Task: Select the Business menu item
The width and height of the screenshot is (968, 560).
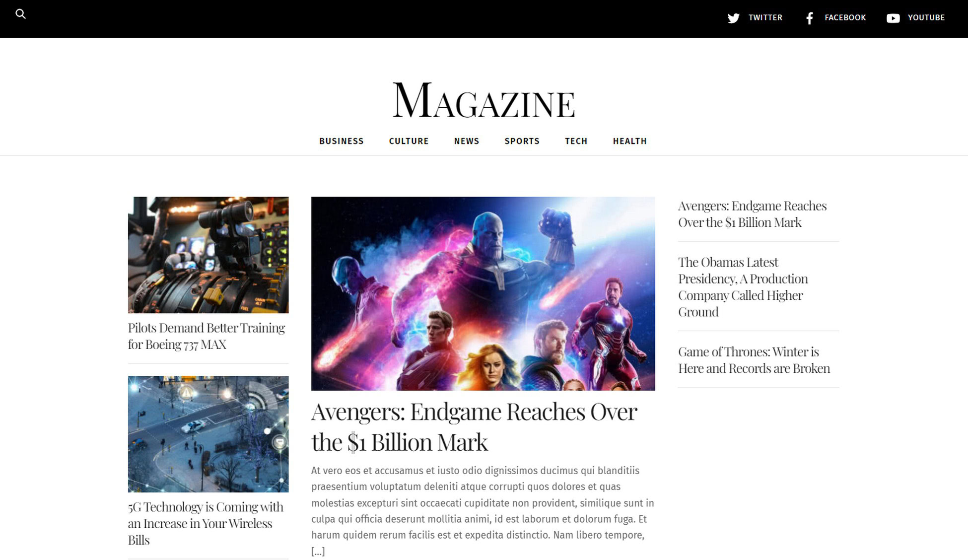Action: coord(341,141)
